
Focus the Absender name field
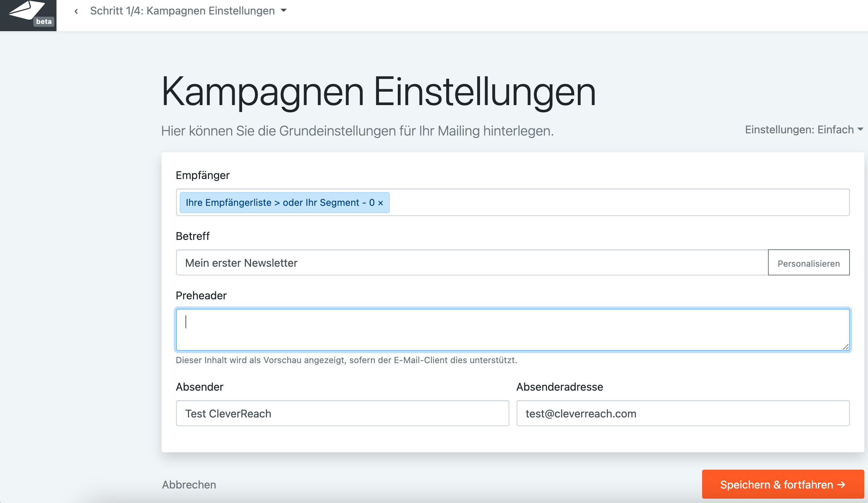[342, 413]
